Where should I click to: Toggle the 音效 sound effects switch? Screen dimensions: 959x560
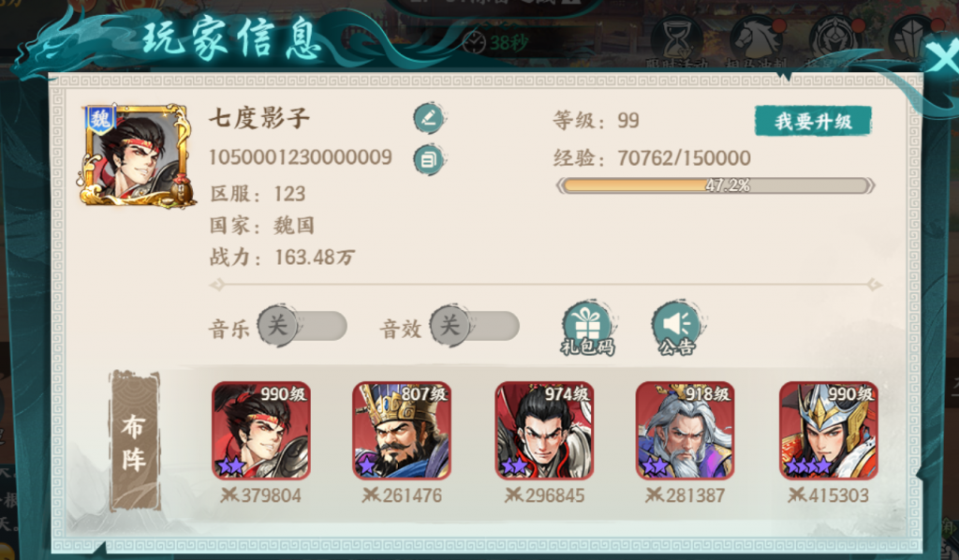pyautogui.click(x=475, y=326)
